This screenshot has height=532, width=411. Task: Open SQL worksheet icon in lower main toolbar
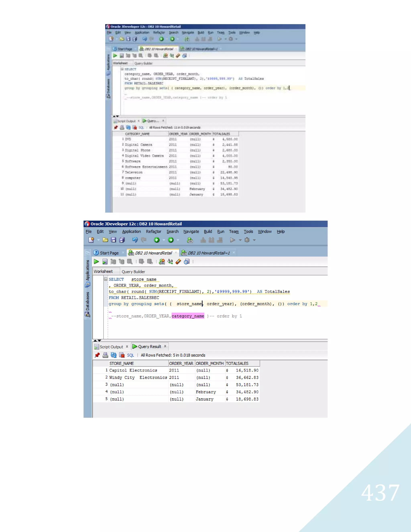click(190, 240)
